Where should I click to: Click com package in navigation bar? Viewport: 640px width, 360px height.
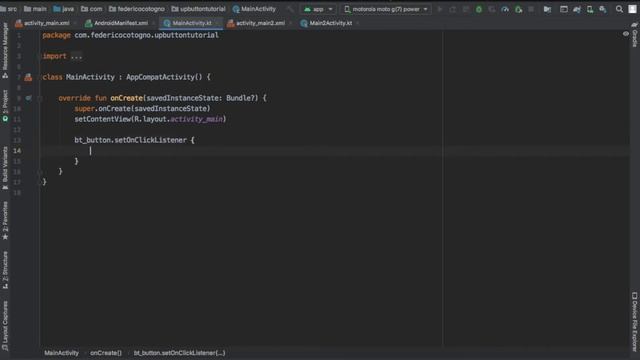tap(92, 9)
